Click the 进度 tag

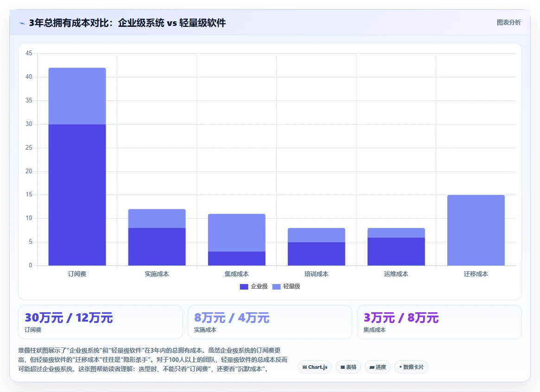click(378, 367)
